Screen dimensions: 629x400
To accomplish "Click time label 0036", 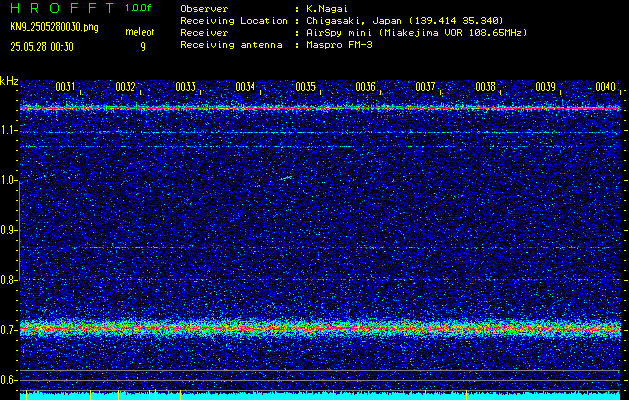I will 365,87.
